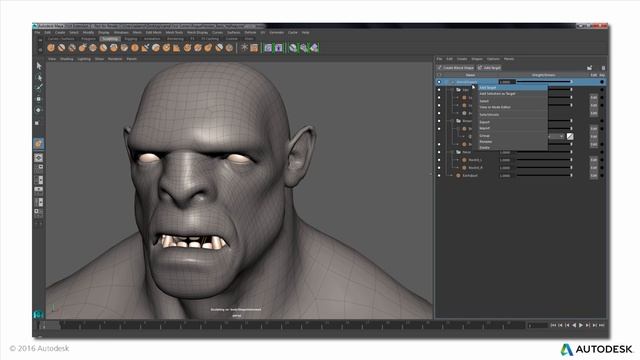This screenshot has width=640, height=360.
Task: Choose the Paint Selection tool in the toolbox
Action: [39, 87]
